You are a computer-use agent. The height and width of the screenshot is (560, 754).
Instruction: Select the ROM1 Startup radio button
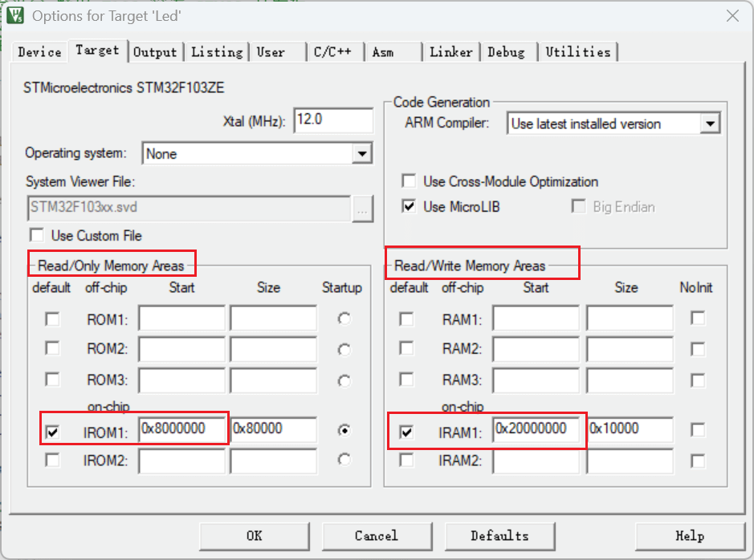(344, 319)
